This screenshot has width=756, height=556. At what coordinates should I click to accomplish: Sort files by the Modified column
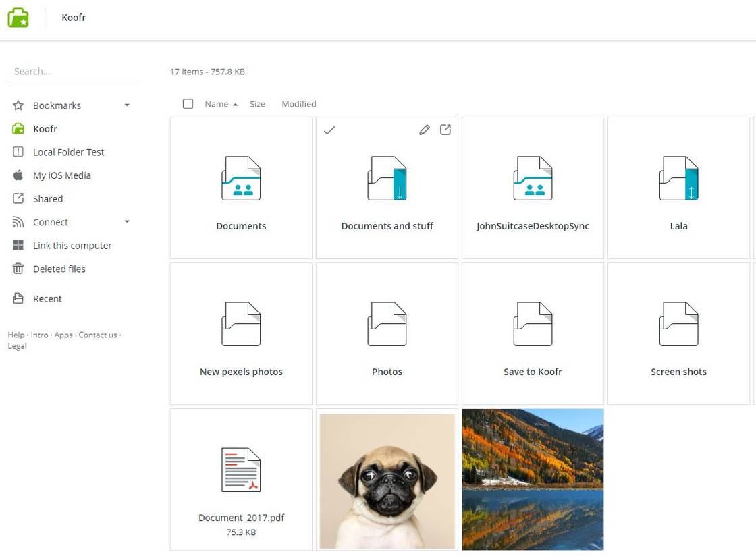pos(298,104)
